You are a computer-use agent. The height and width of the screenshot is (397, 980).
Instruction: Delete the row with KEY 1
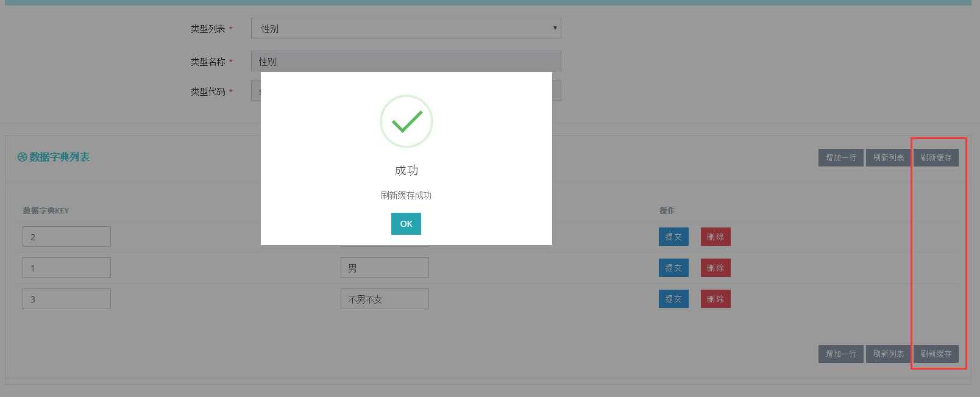715,268
